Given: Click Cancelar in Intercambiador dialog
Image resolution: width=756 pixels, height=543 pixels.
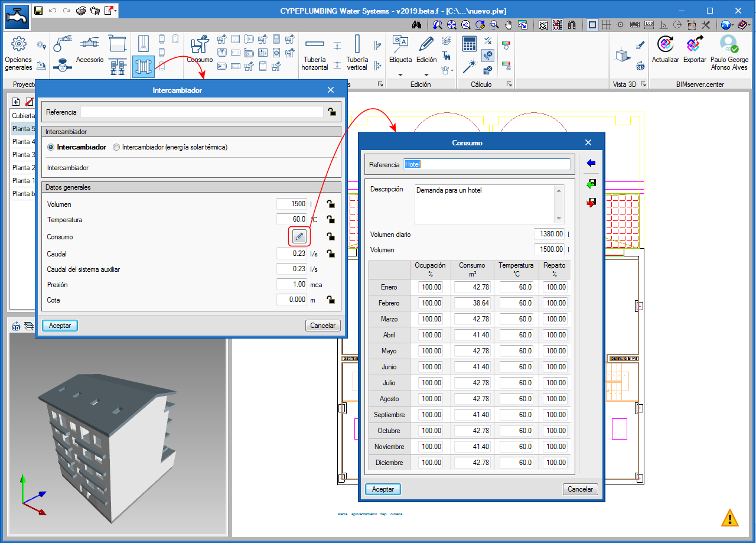Looking at the screenshot, I should tap(323, 326).
